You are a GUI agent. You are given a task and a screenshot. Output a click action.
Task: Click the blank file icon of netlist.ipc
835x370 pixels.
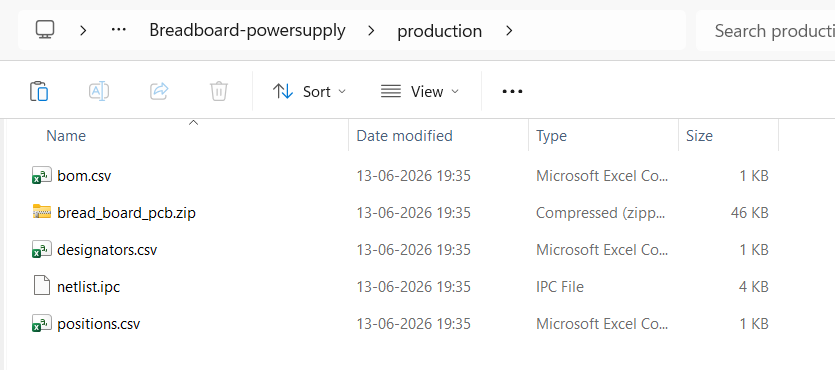(42, 286)
